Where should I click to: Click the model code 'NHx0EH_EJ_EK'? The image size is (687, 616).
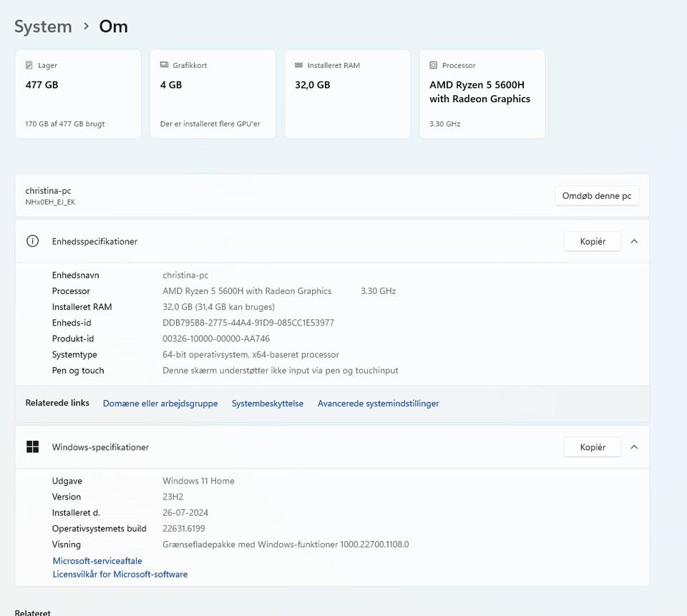click(x=50, y=202)
